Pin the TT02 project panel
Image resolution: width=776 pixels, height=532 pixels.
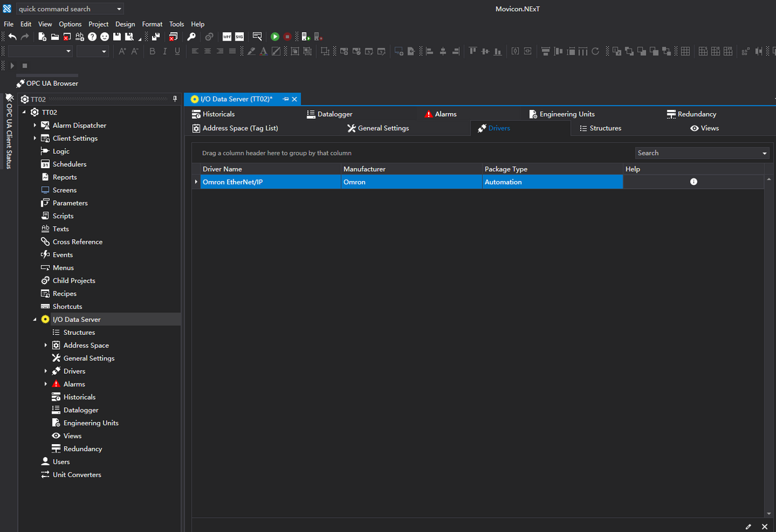click(x=175, y=99)
